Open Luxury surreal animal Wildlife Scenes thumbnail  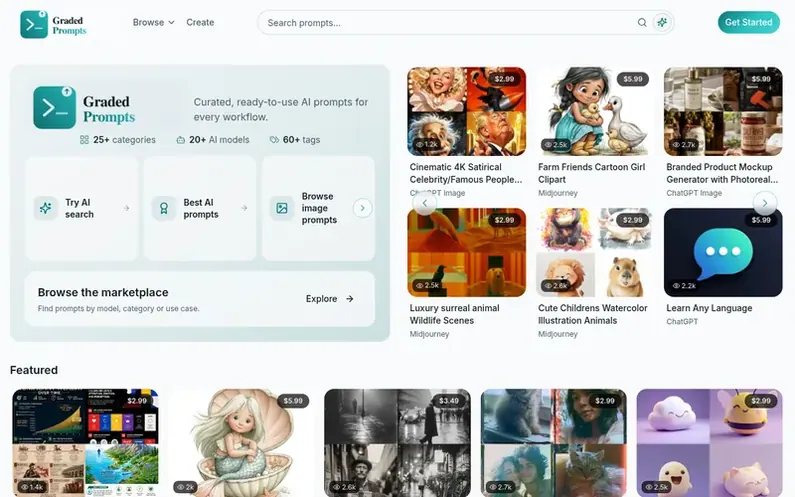466,253
